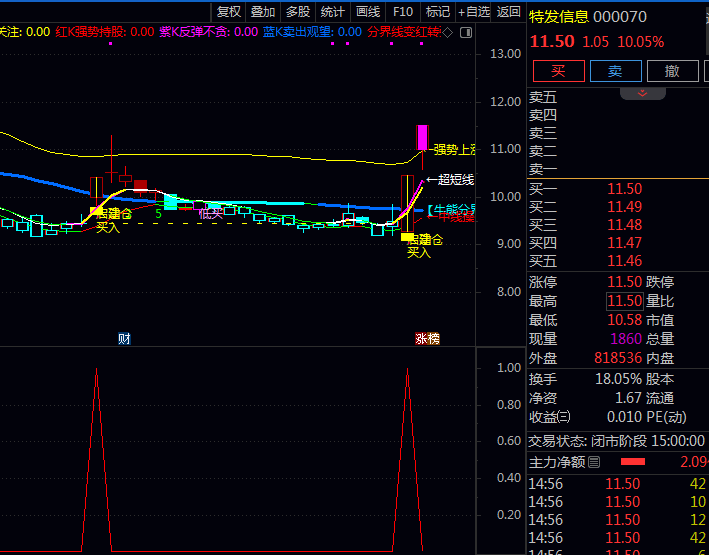Activate the 画线 drawing tool

pos(368,12)
